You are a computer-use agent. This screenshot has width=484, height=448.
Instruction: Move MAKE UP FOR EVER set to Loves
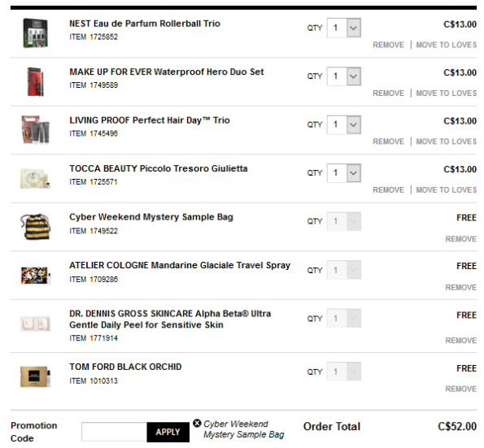(447, 94)
